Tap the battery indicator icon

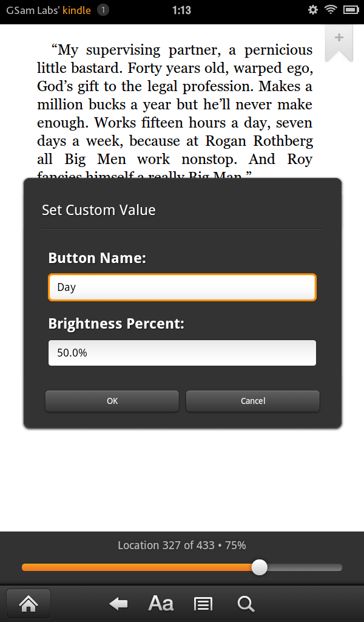[350, 10]
